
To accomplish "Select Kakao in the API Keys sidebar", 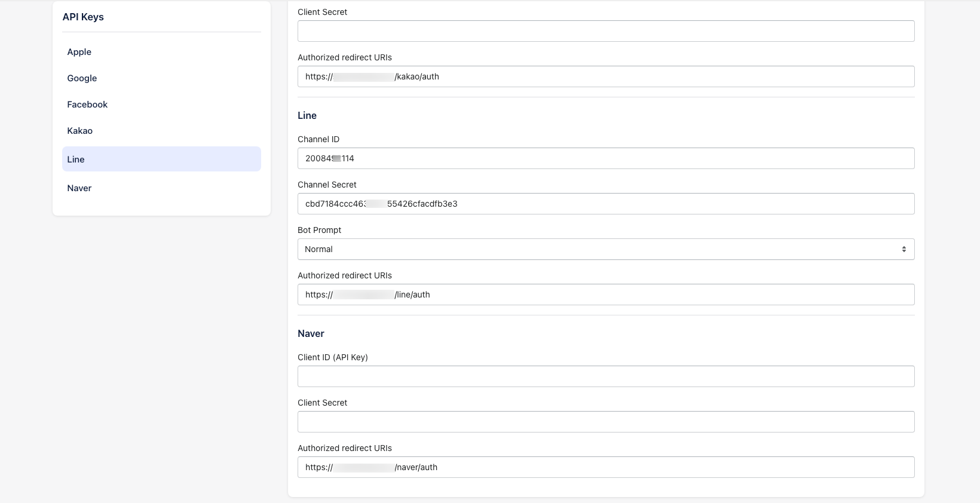I will (161, 131).
